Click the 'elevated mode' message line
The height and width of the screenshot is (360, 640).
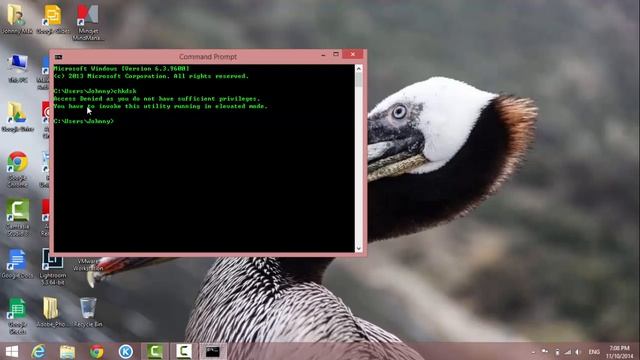160,106
